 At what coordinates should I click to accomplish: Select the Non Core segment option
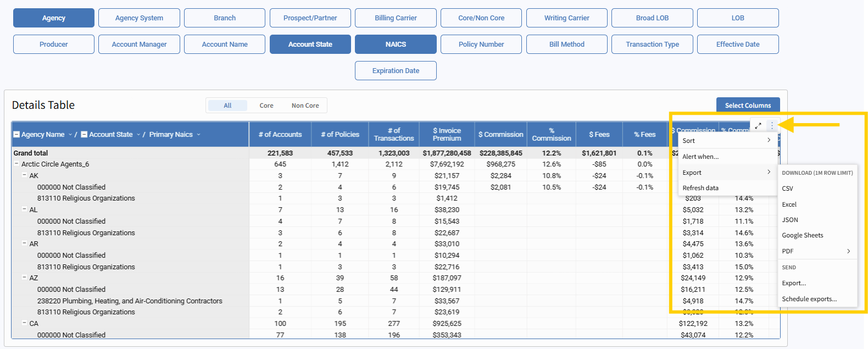pyautogui.click(x=305, y=106)
